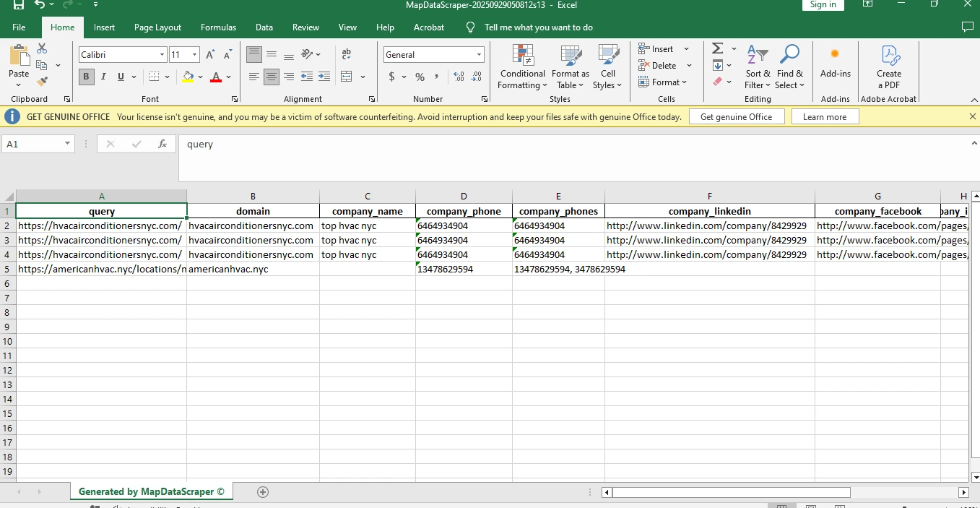Click the Get genuine Office button
The width and height of the screenshot is (980, 508).
(x=736, y=117)
